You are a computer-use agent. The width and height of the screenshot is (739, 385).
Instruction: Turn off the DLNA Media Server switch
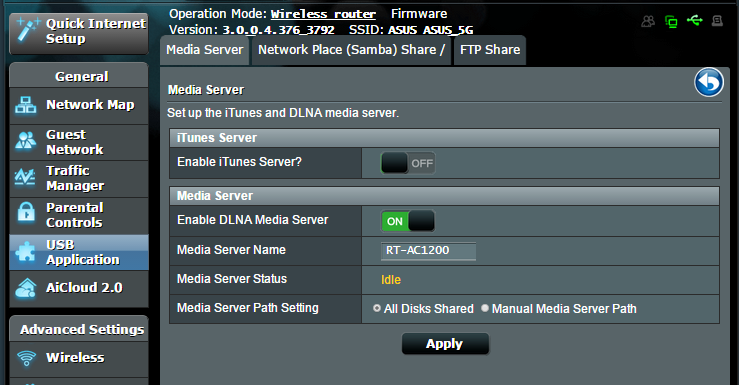pyautogui.click(x=408, y=221)
